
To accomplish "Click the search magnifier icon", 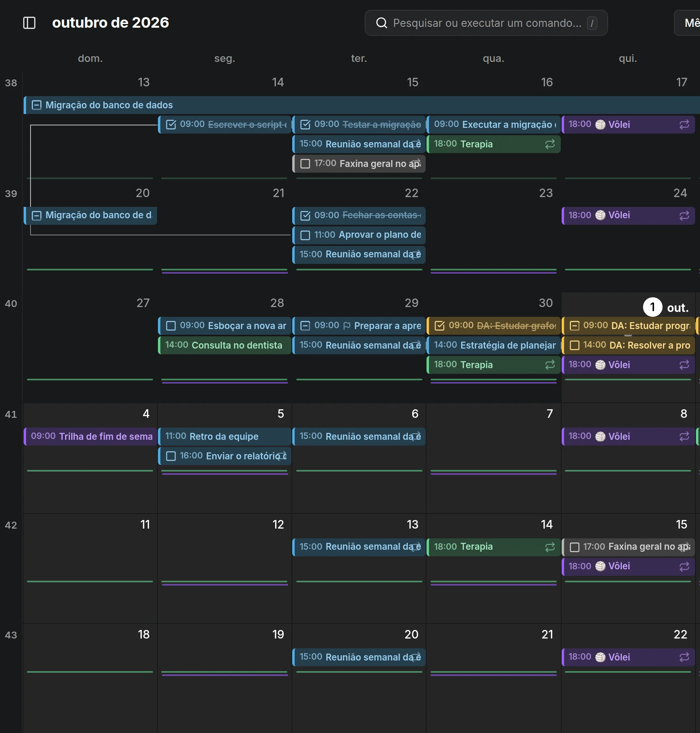I will pos(381,23).
